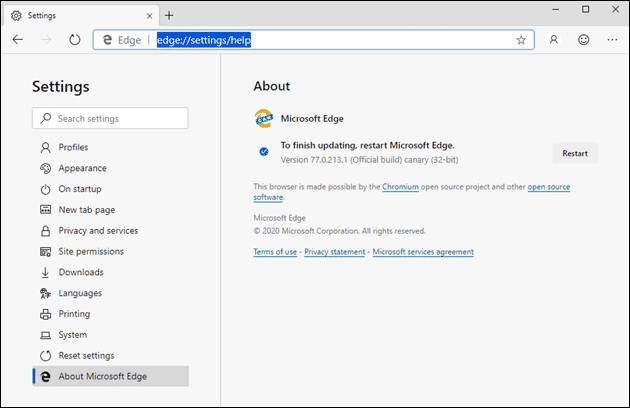Screen dimensions: 630x408
Task: Open Microsoft services agreement
Action: click(423, 252)
